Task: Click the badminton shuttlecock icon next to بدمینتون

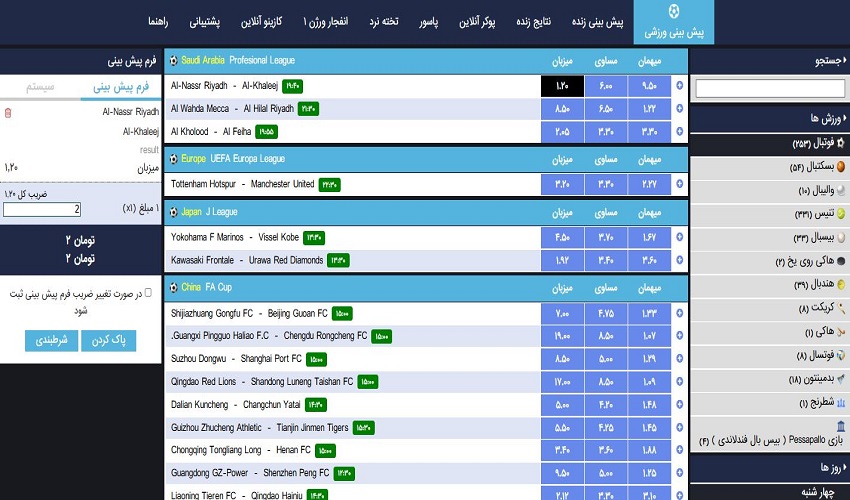Action: [x=841, y=379]
